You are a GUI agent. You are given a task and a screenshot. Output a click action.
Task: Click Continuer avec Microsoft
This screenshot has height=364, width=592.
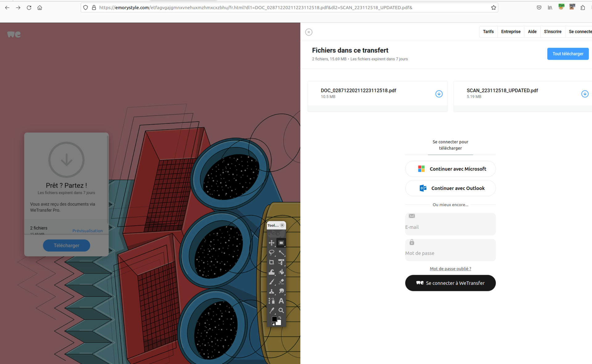tap(450, 169)
